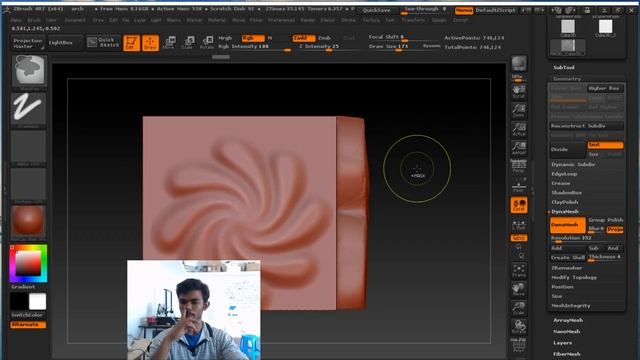
Task: Click the white secondary color swatch
Action: (x=38, y=302)
